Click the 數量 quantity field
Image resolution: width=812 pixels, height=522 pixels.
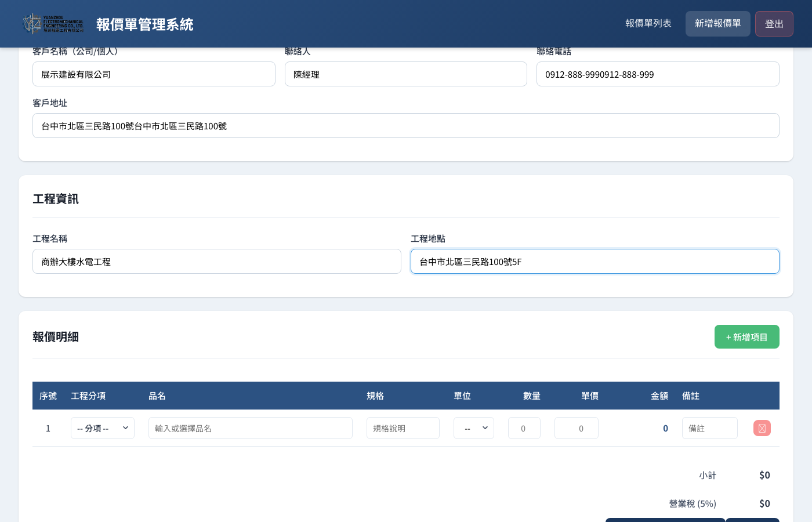(524, 428)
